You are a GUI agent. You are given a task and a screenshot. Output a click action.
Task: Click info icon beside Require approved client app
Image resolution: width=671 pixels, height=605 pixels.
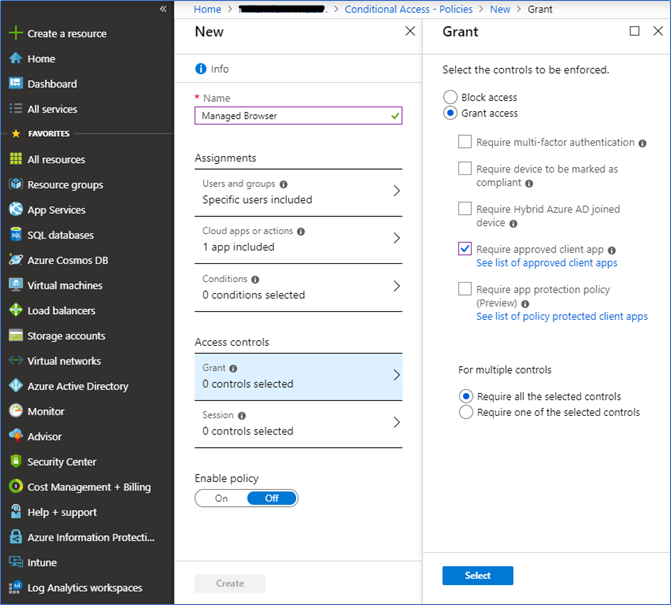tap(612, 250)
